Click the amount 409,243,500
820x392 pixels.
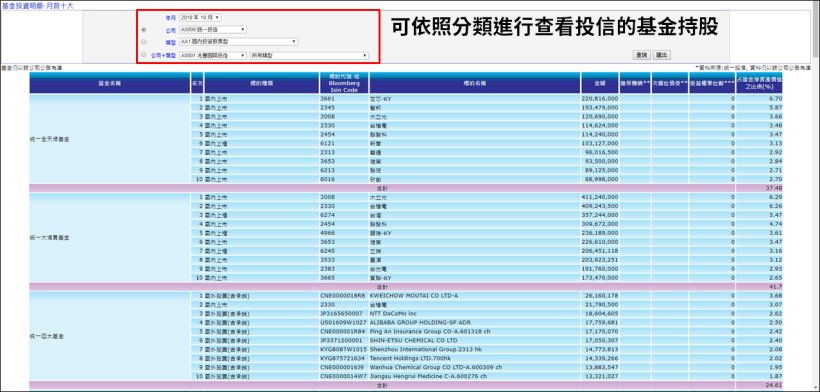tap(600, 206)
